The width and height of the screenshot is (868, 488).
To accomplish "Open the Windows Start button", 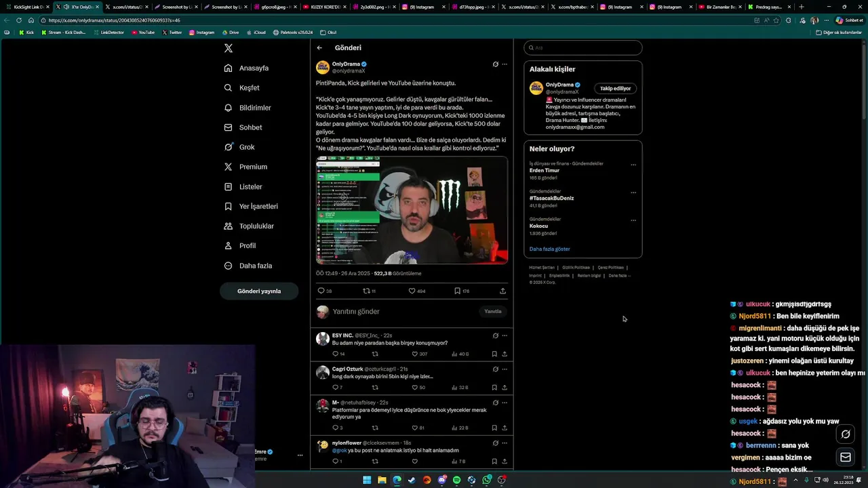I will pos(367,480).
